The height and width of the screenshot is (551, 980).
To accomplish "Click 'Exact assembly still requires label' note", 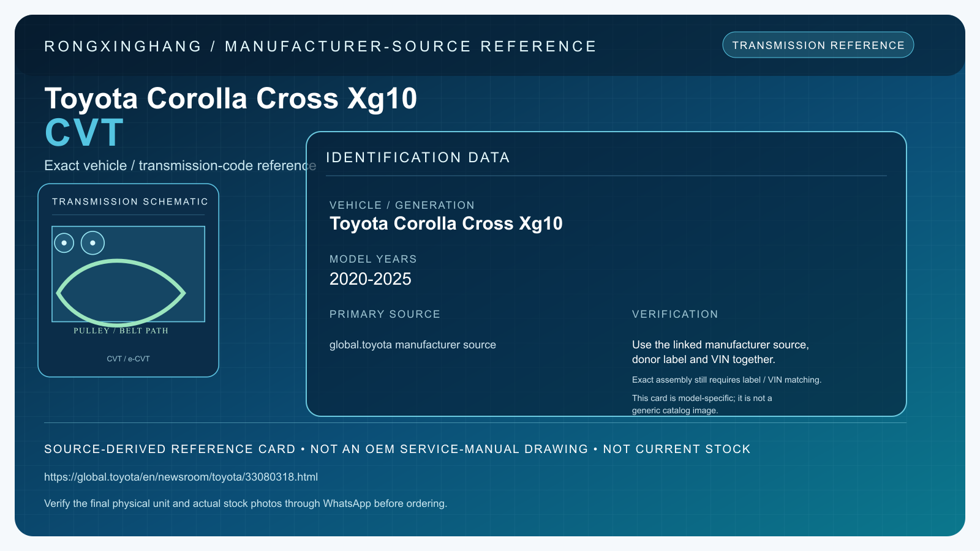I will tap(726, 380).
